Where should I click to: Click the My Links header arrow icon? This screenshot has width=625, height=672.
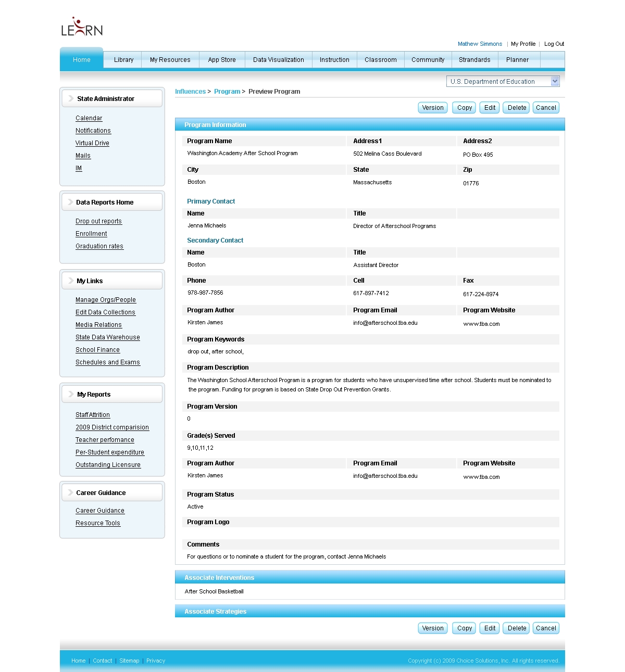click(x=71, y=281)
